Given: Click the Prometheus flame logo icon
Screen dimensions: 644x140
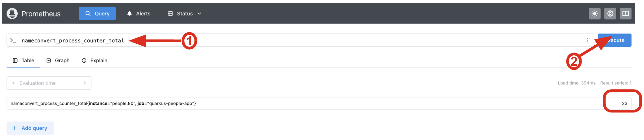Looking at the screenshot, I should [x=12, y=14].
